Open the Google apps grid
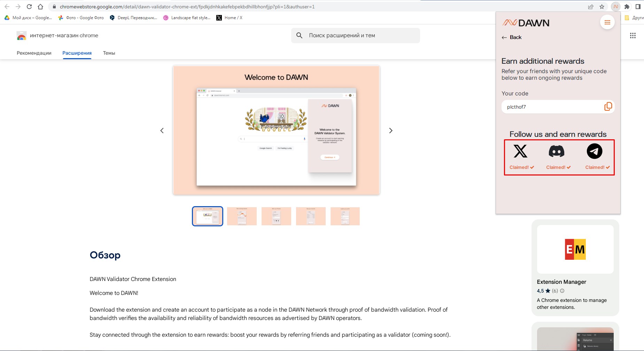This screenshot has height=351, width=644. (633, 36)
